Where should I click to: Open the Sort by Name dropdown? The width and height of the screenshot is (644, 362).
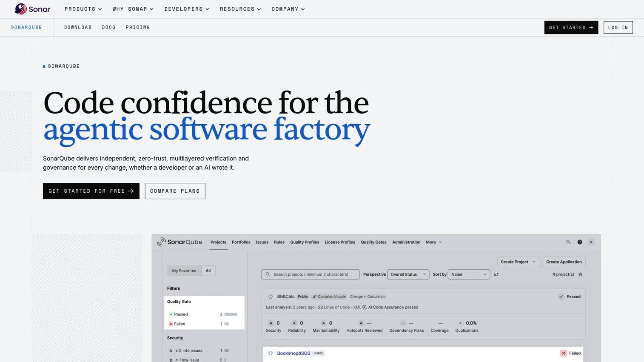(x=469, y=274)
